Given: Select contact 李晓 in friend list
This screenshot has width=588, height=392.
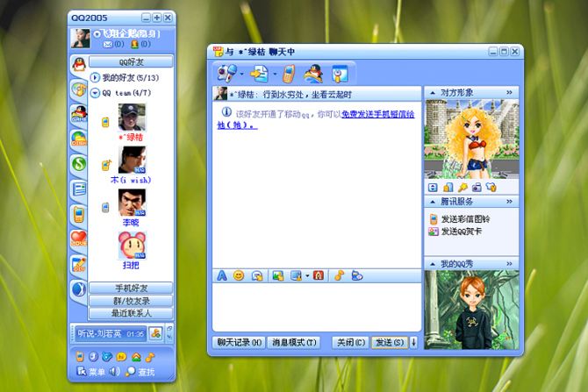Looking at the screenshot, I should click(x=132, y=208).
